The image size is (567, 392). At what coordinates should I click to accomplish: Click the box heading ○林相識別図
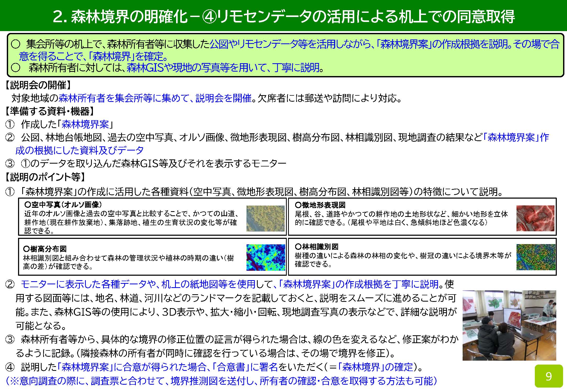(x=316, y=246)
